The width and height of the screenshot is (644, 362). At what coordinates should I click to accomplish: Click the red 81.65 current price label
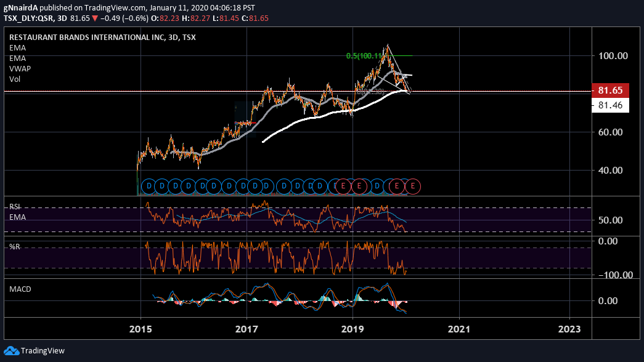click(610, 90)
